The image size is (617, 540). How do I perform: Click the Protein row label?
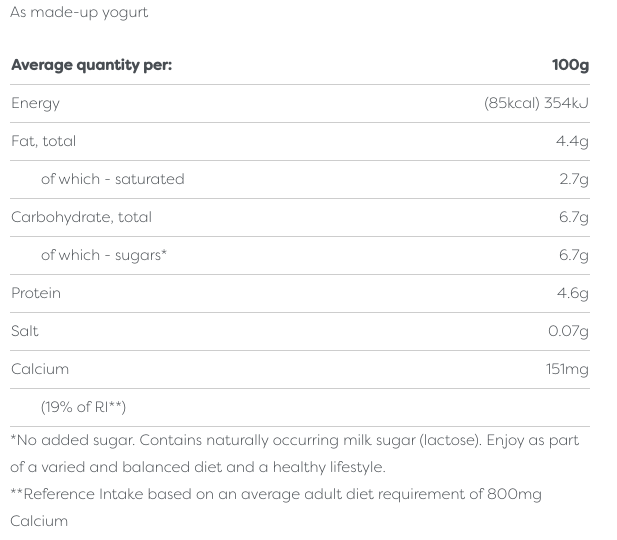[36, 293]
